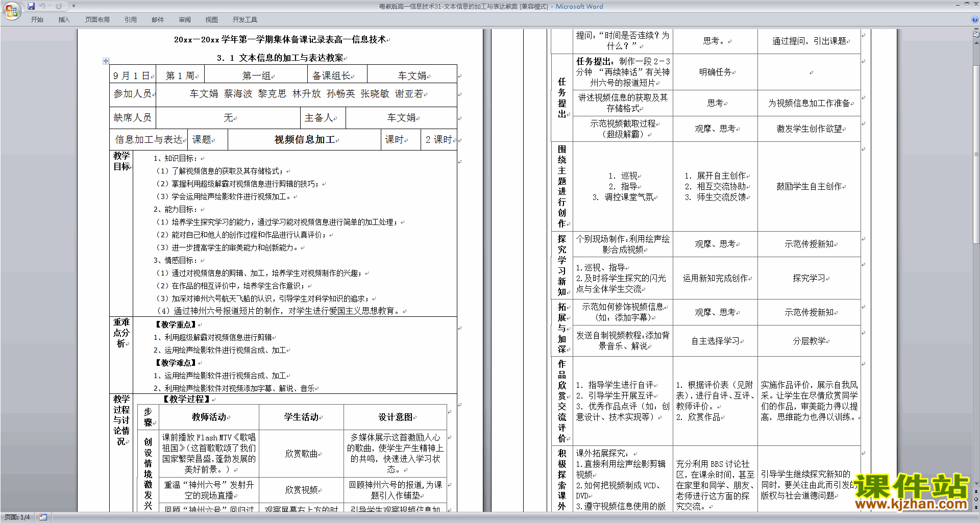This screenshot has height=523, width=980.
Task: Click the Next Page double-arrow button
Action: click(976, 507)
